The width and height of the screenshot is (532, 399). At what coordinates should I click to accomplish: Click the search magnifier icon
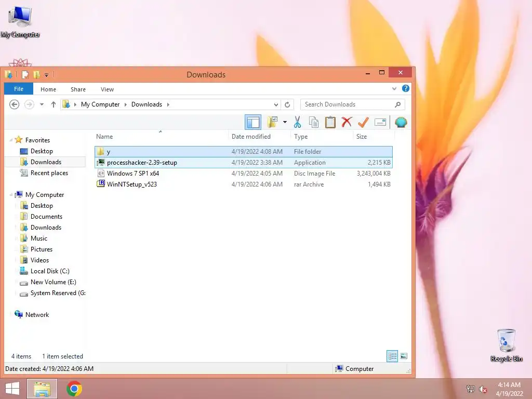tap(397, 104)
